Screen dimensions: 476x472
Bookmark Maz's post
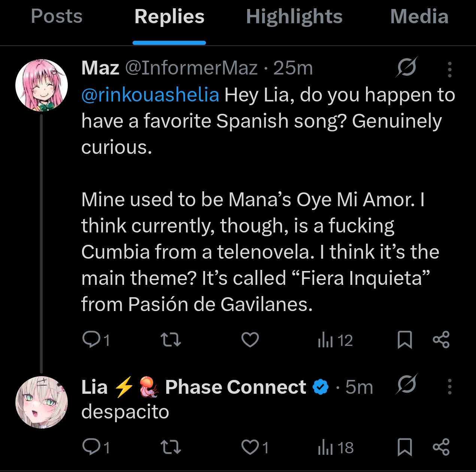pos(404,340)
